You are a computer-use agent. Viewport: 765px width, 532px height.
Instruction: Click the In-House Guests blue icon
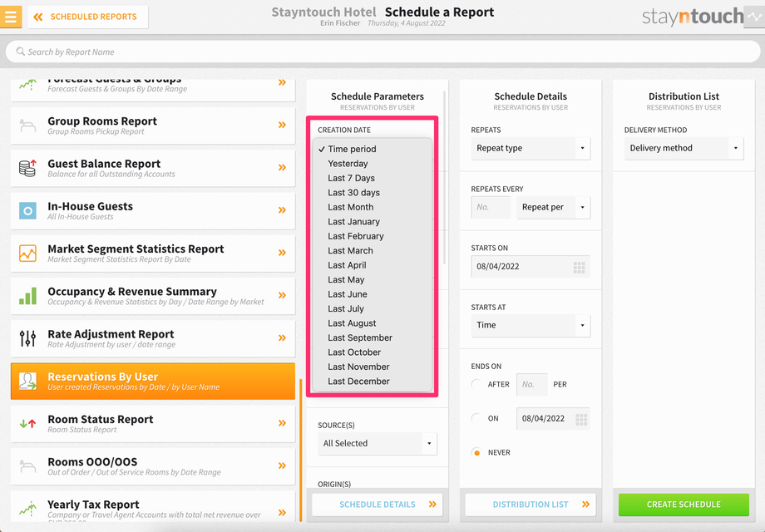click(27, 210)
